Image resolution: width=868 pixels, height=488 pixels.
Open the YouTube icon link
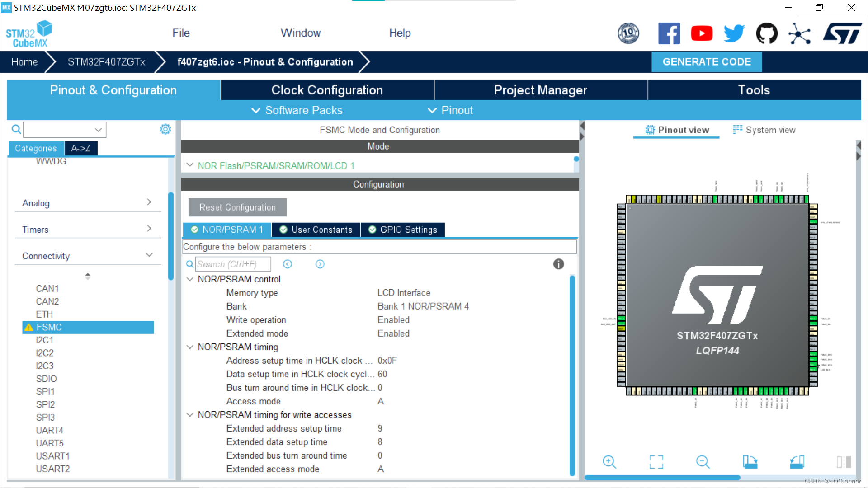tap(702, 33)
